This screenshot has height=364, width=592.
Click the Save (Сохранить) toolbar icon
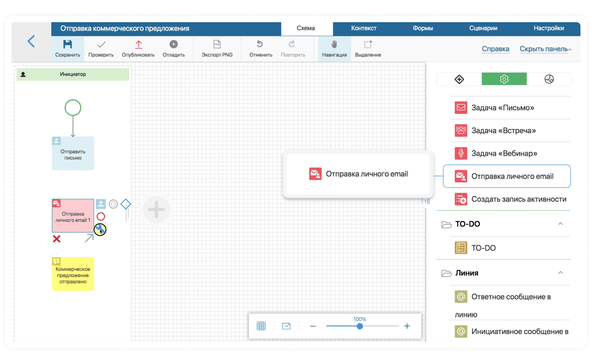[67, 44]
